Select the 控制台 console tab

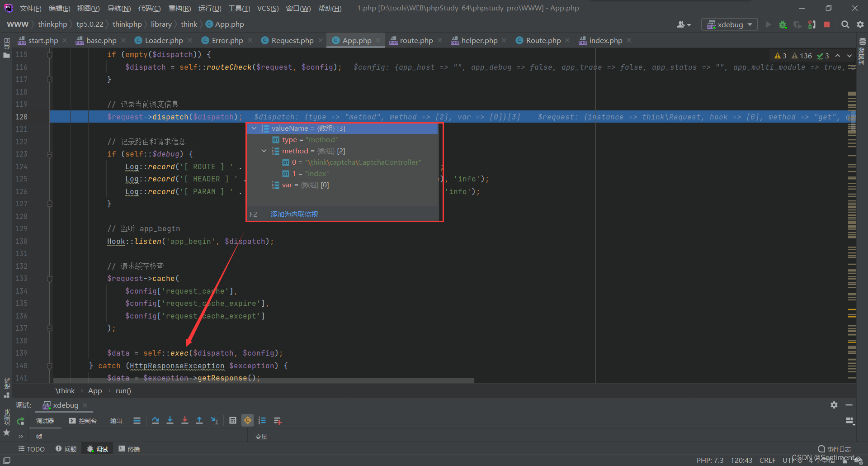click(x=83, y=421)
